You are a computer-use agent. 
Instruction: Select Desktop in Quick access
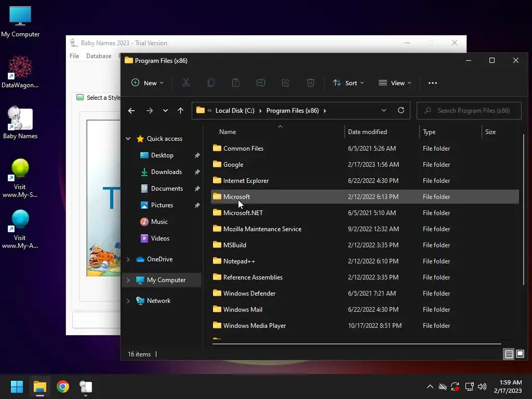(x=162, y=155)
